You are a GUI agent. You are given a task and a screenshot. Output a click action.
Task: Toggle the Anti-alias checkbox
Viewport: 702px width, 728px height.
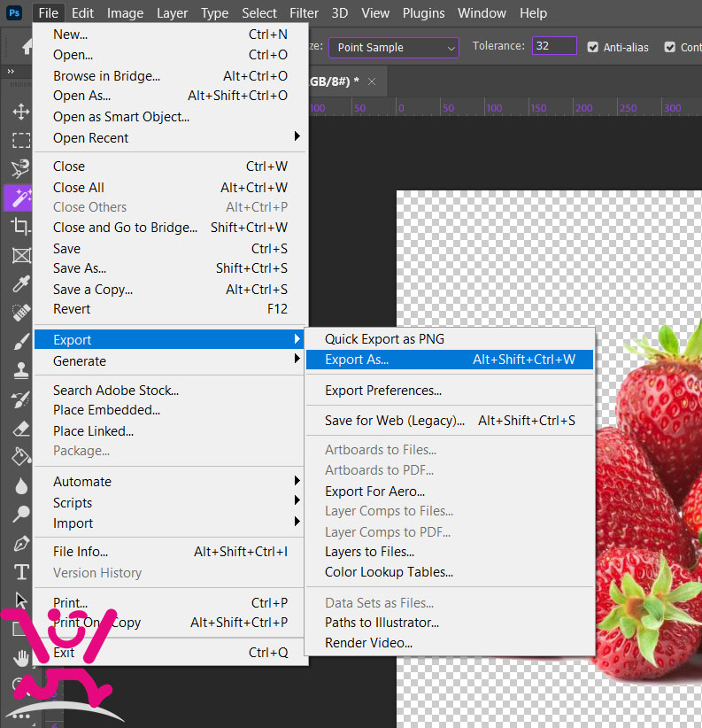click(592, 47)
